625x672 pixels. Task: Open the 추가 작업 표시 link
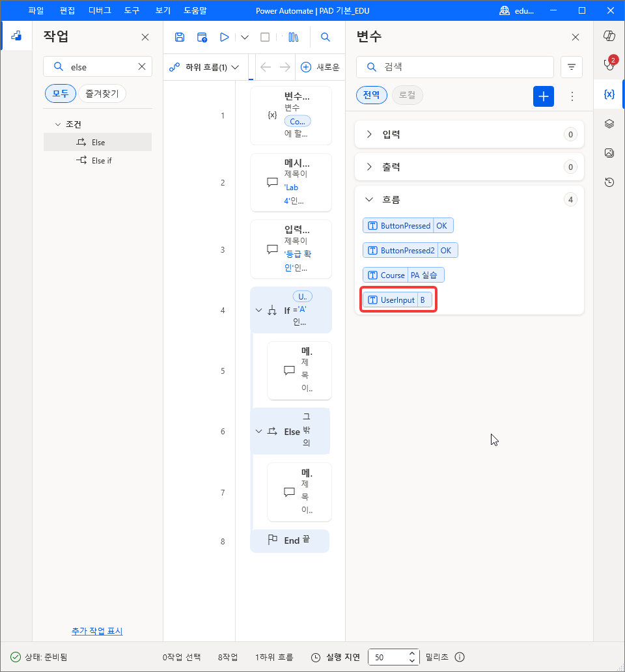[x=97, y=631]
